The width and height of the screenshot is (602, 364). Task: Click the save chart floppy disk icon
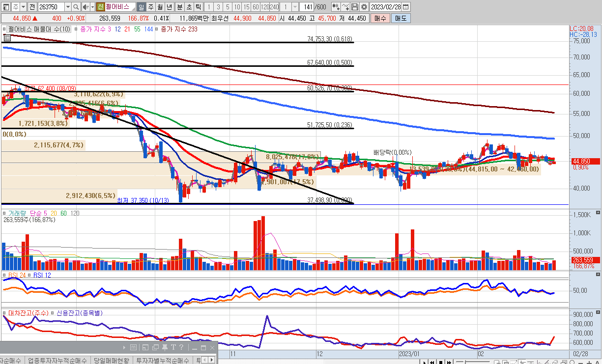355,7
